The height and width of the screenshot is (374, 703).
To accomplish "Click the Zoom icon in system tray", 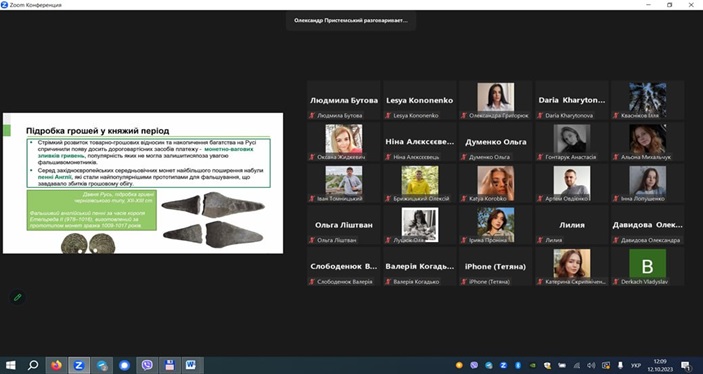I will pyautogui.click(x=503, y=365).
